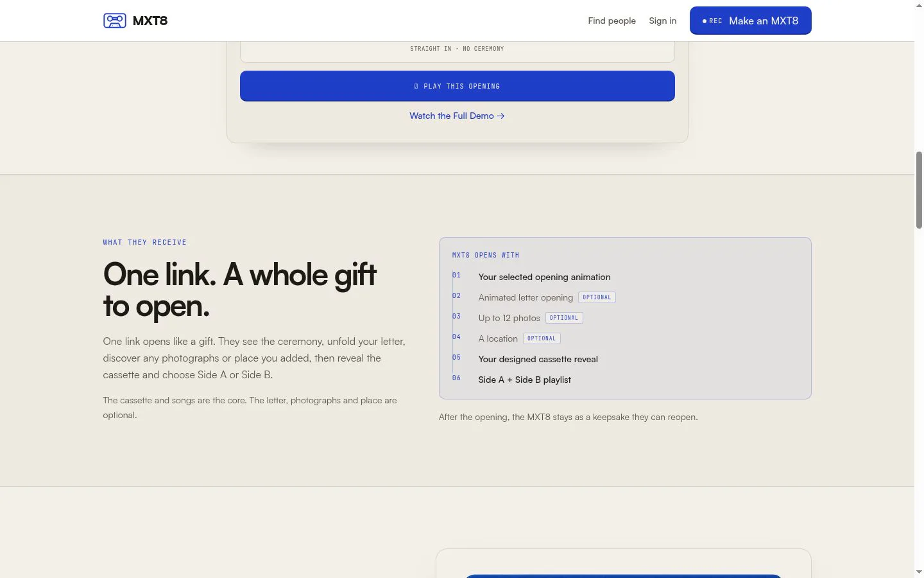Image resolution: width=924 pixels, height=578 pixels.
Task: Click 'Your designed cassette reveal' list item
Action: tap(538, 359)
